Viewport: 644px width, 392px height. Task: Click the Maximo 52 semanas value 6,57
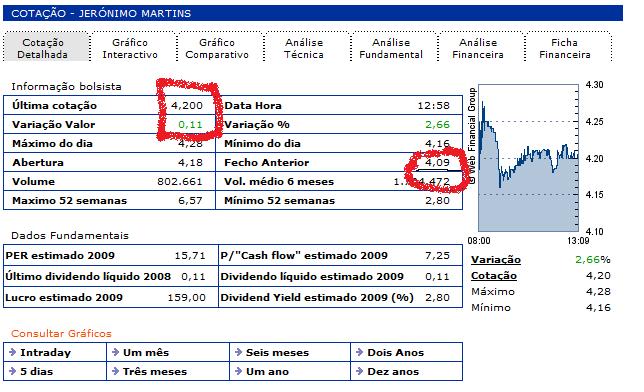(x=190, y=201)
